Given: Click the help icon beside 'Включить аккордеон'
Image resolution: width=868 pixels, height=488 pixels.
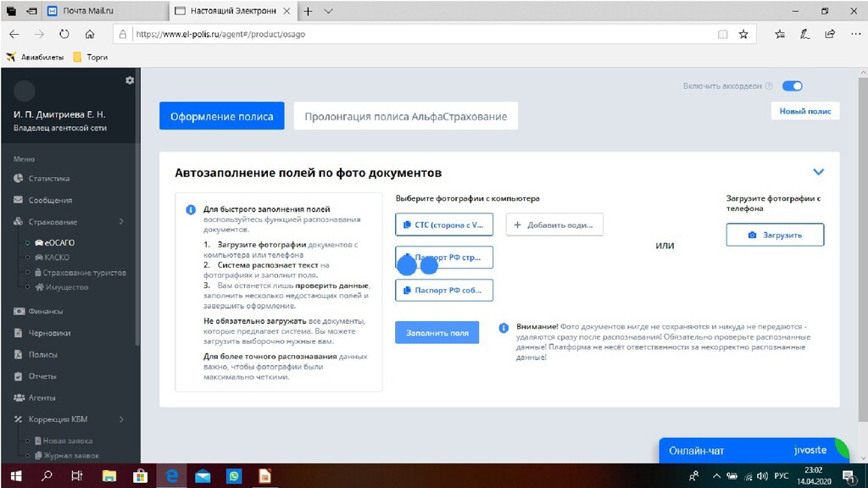Looking at the screenshot, I should click(769, 86).
